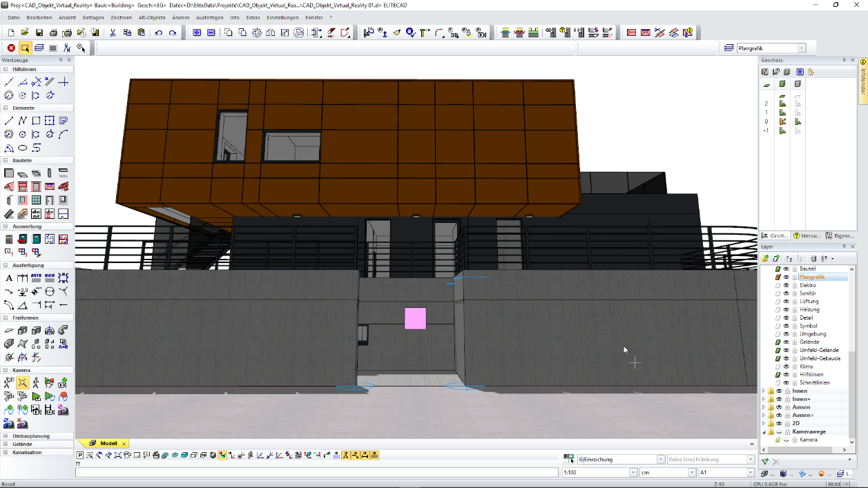Screen dimensions: 868x488
Task: Click the pink square in the viewport
Action: point(415,318)
